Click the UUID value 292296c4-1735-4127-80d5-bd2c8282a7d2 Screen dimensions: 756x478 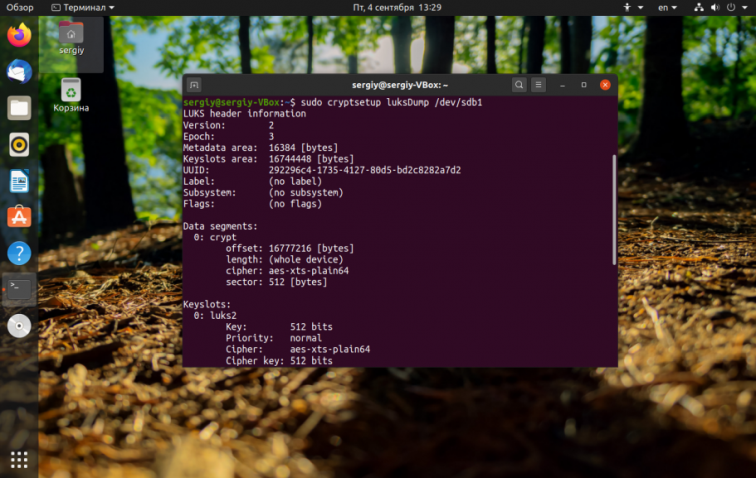[364, 170]
